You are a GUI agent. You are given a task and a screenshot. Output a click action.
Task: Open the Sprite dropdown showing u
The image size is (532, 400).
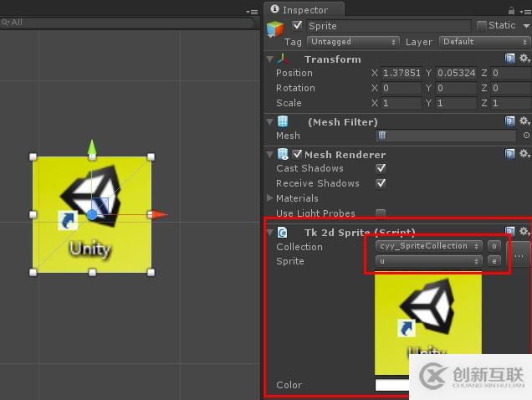(429, 261)
